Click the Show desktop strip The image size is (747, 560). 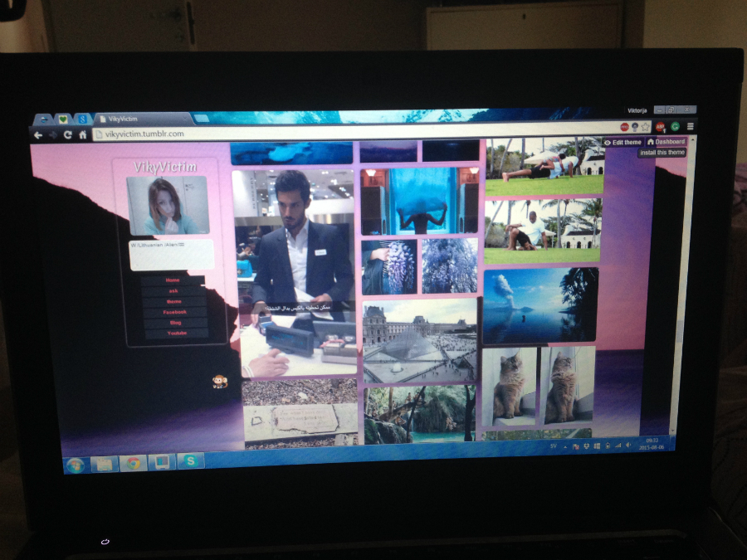(x=672, y=443)
